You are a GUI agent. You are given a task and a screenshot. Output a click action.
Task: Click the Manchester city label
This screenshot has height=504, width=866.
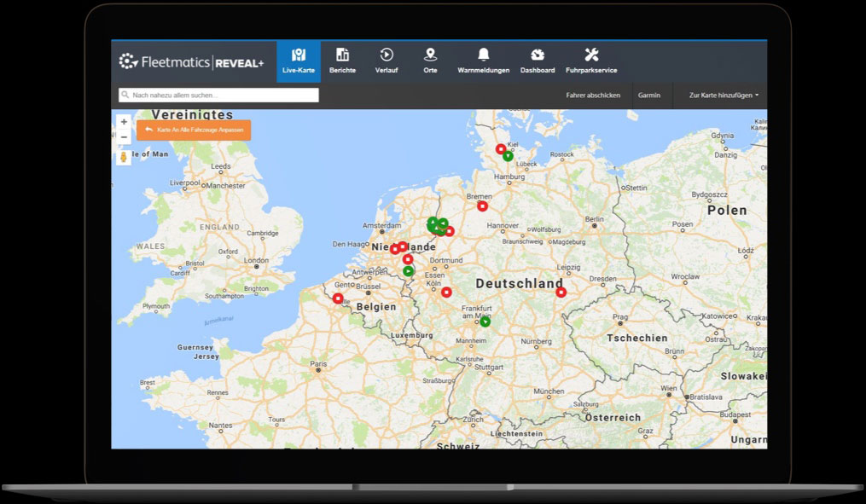225,185
